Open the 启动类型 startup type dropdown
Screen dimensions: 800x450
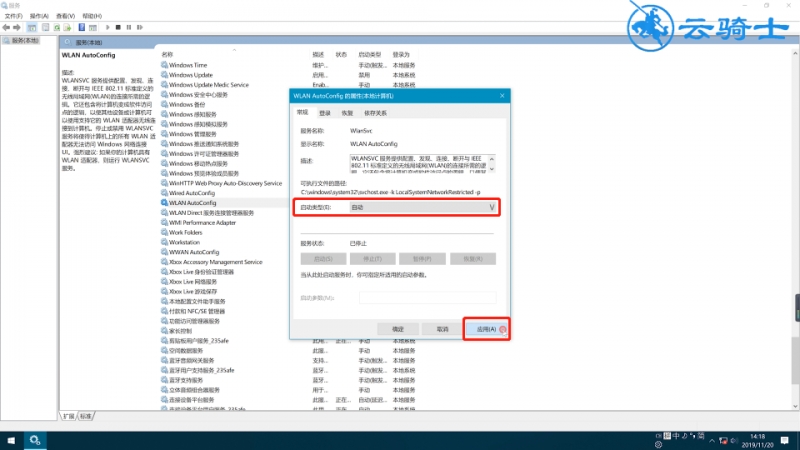(x=422, y=207)
